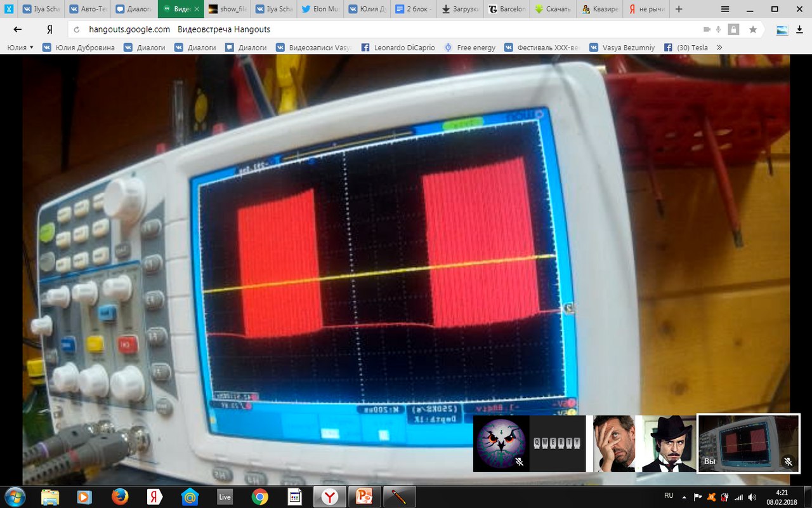Open network signal tray icon
This screenshot has height=508, width=812.
pos(738,497)
